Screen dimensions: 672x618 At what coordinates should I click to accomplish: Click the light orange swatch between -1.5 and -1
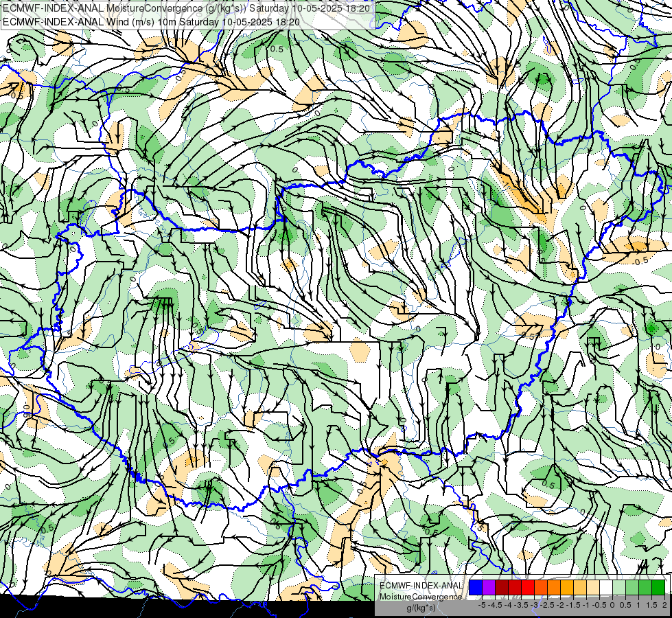tap(580, 587)
